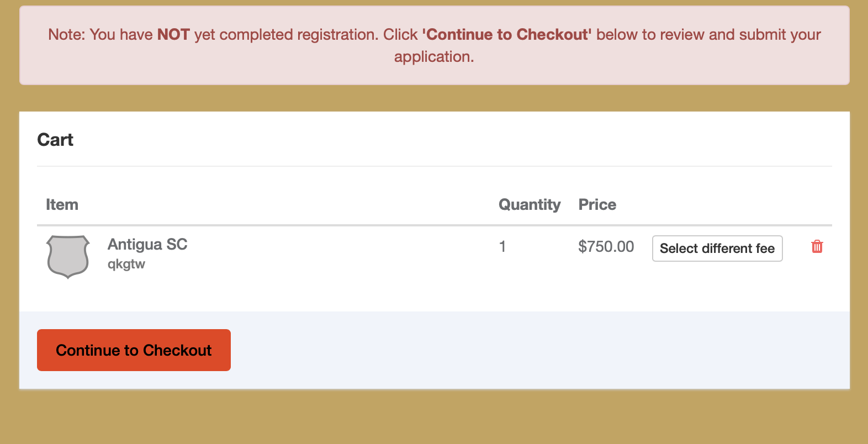Image resolution: width=868 pixels, height=444 pixels.
Task: Click the gray shield team logo
Action: [68, 257]
